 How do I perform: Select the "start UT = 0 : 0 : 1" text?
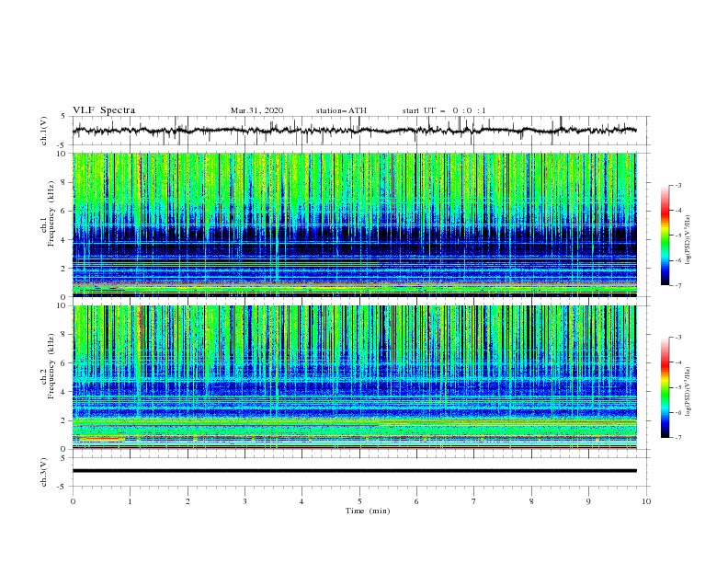(444, 110)
